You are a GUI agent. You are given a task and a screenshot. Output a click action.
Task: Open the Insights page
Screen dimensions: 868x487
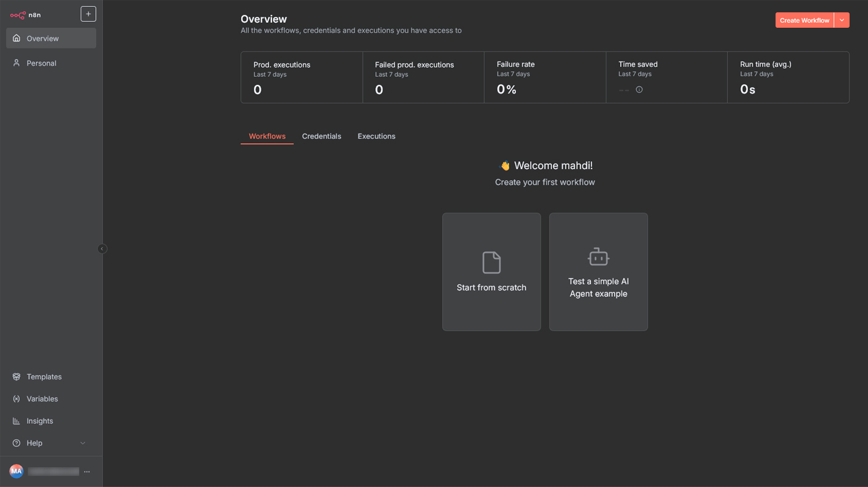click(x=40, y=421)
